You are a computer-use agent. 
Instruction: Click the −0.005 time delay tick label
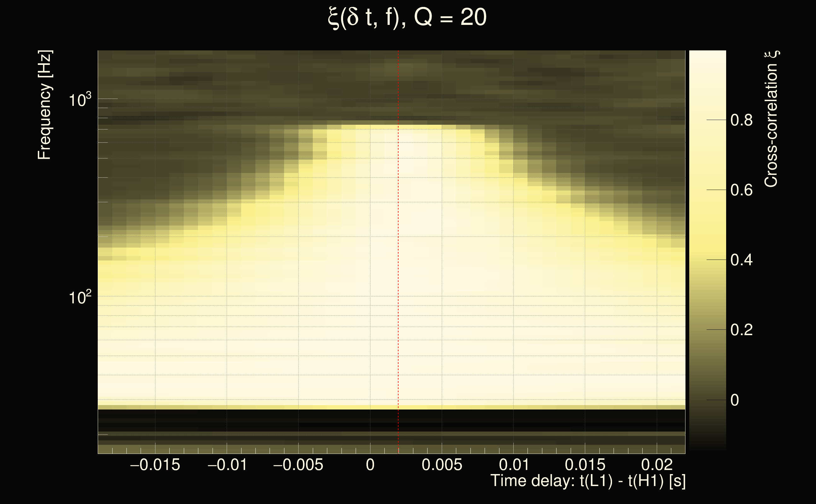point(298,465)
